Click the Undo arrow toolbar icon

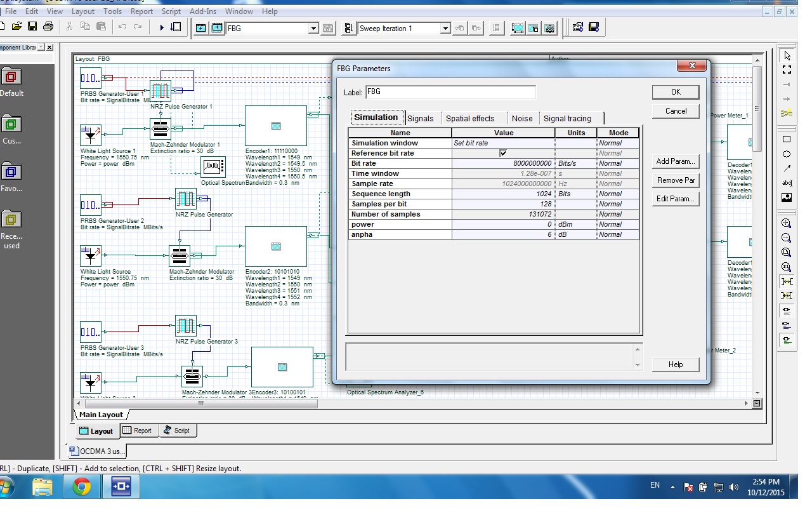coord(122,27)
